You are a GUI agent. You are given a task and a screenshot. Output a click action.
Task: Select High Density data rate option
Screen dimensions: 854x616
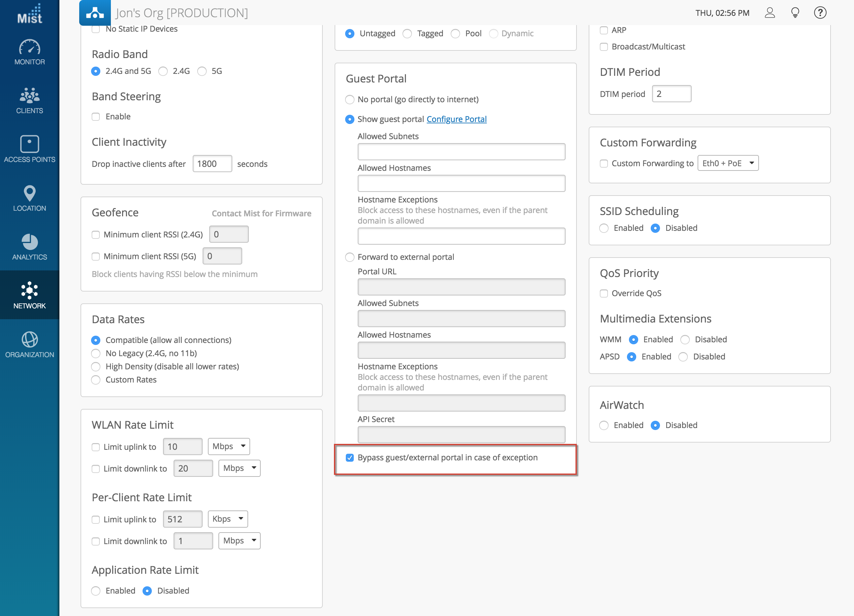pos(96,366)
